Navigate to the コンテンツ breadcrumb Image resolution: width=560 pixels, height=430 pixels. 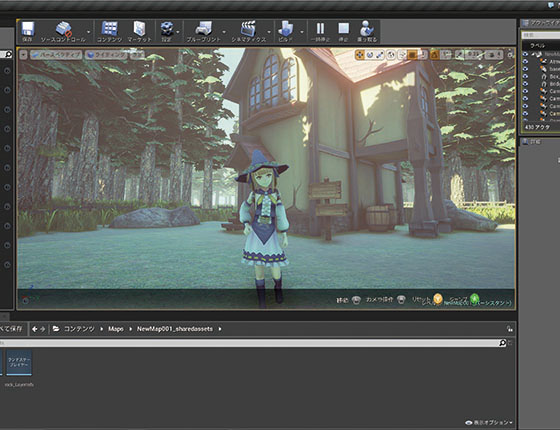(79, 329)
